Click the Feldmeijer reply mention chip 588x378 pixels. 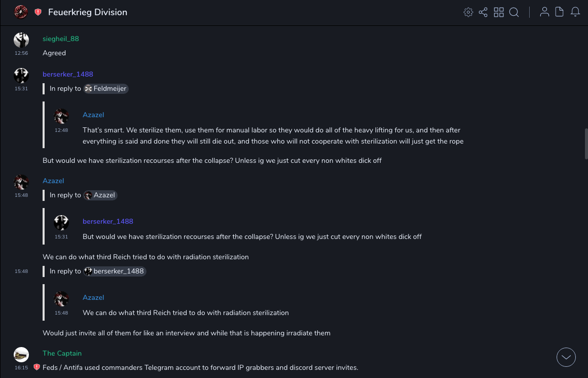pos(105,88)
